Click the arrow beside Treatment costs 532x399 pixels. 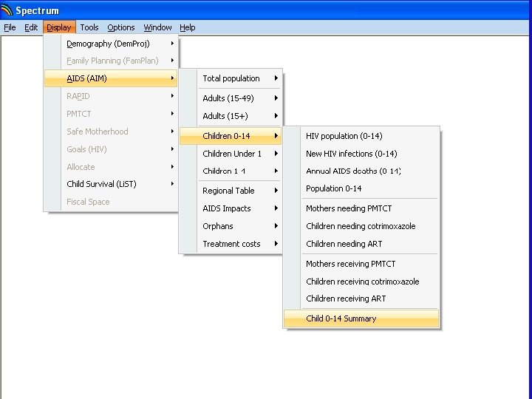coord(276,243)
